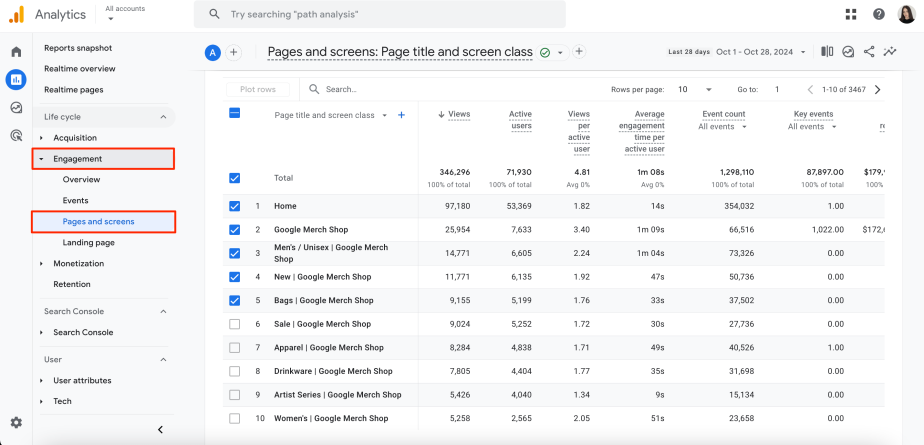Click the top search bar input
This screenshot has width=924, height=445.
tap(380, 14)
